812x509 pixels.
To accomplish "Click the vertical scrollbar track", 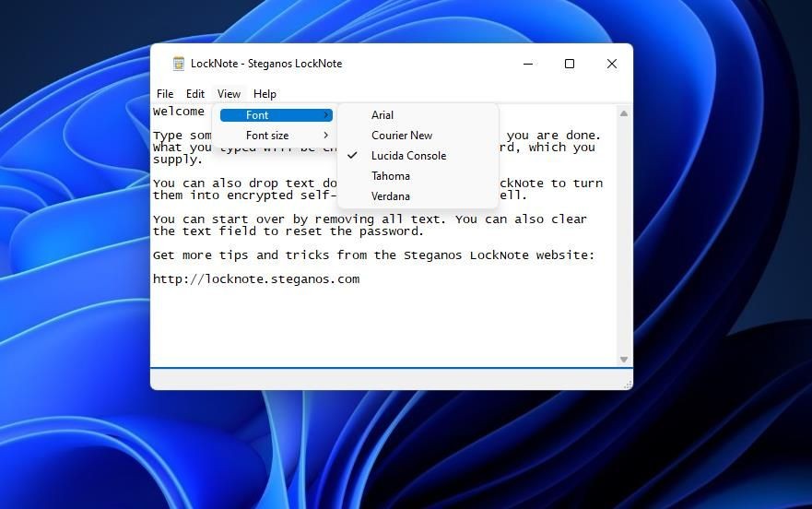I will [x=624, y=236].
